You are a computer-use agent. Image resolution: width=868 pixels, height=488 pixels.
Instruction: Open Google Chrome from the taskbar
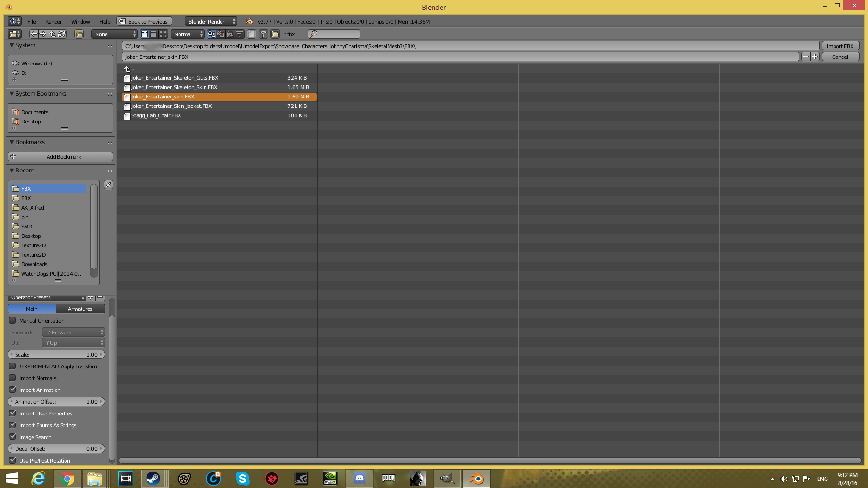[x=67, y=479]
